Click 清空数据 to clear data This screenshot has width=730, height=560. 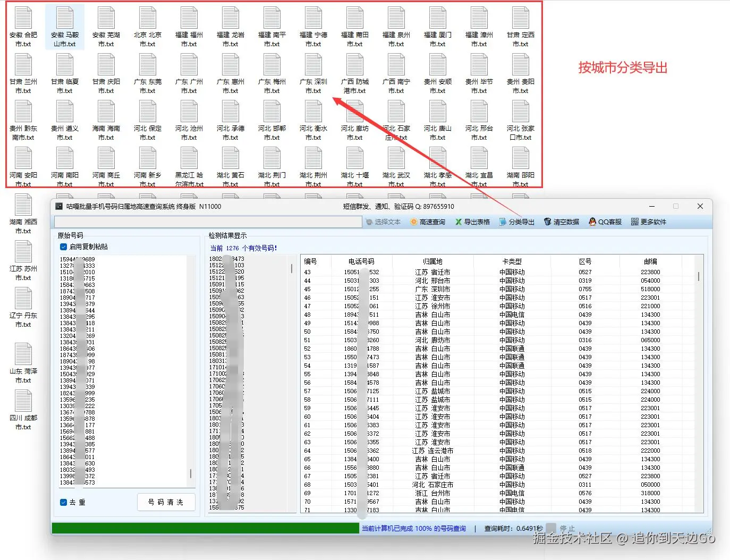(x=562, y=222)
